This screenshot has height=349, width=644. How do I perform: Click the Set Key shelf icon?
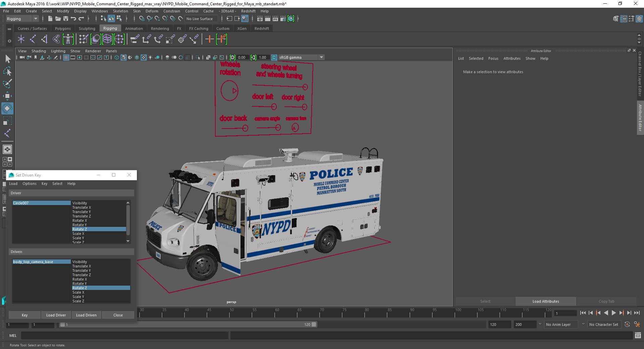[x=209, y=39]
